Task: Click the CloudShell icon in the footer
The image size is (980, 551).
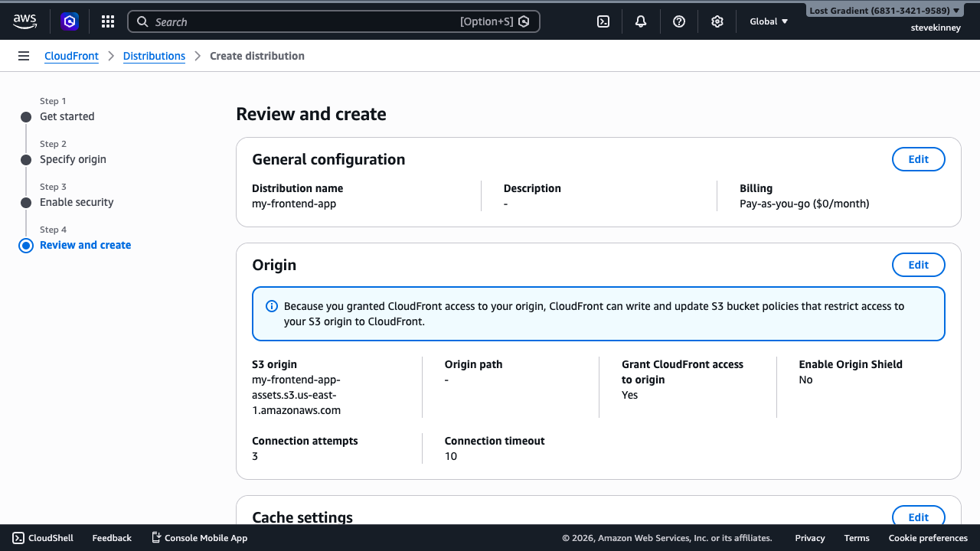Action: (18, 538)
